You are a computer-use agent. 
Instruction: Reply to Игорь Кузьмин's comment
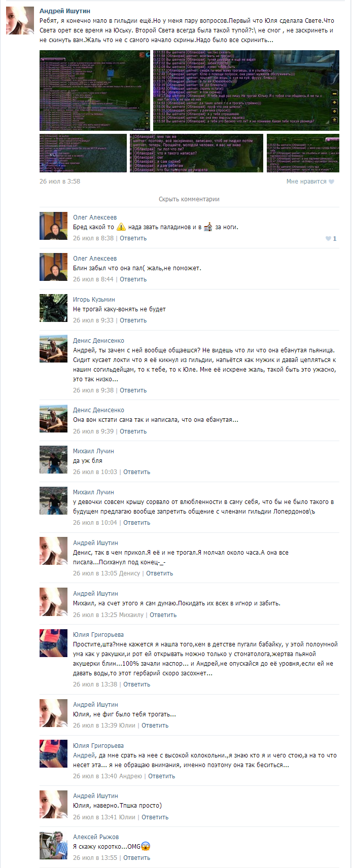(x=133, y=320)
